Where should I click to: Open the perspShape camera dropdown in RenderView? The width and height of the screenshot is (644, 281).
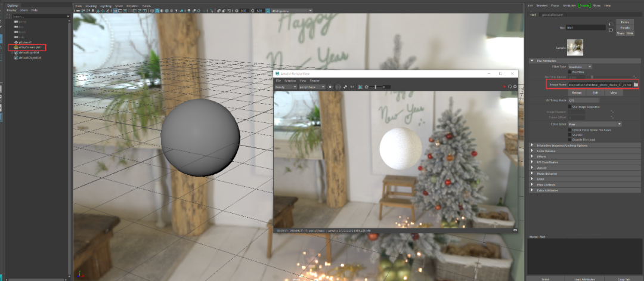pyautogui.click(x=312, y=87)
